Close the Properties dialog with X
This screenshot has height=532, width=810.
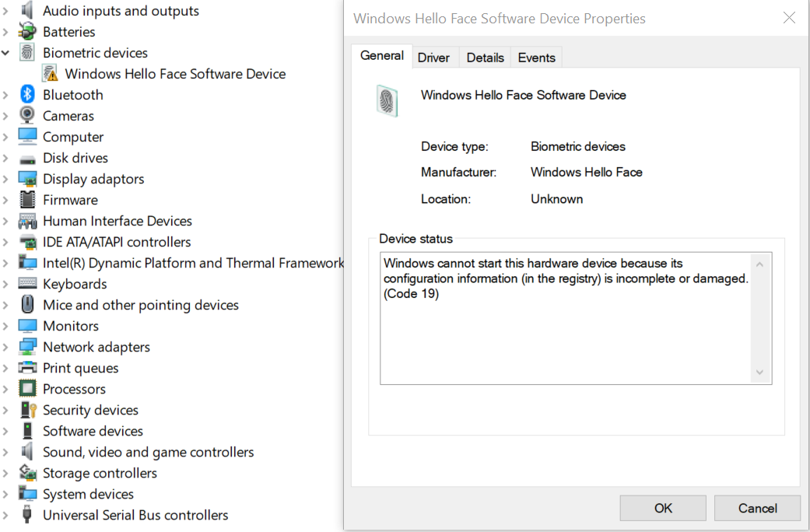(x=789, y=18)
